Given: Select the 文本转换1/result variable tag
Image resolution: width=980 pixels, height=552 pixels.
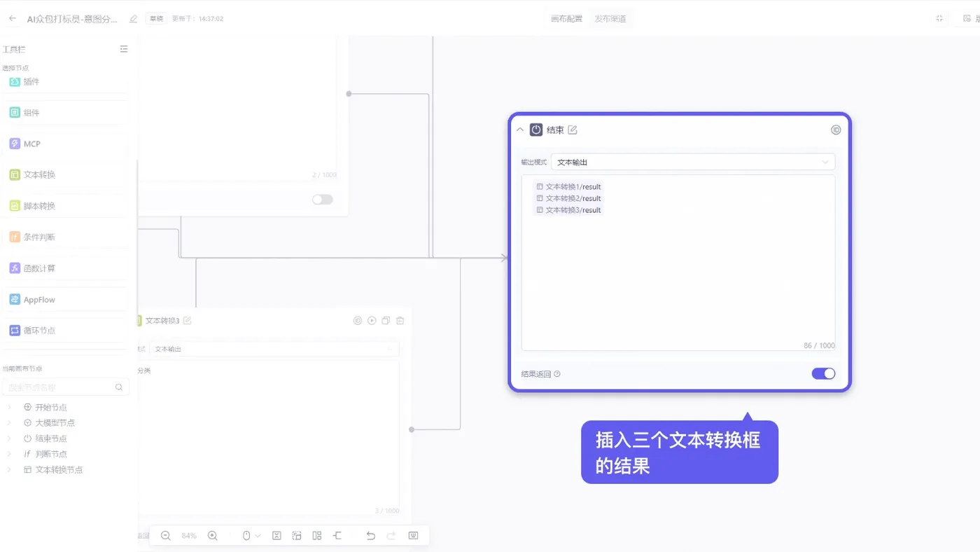Looking at the screenshot, I should [568, 187].
